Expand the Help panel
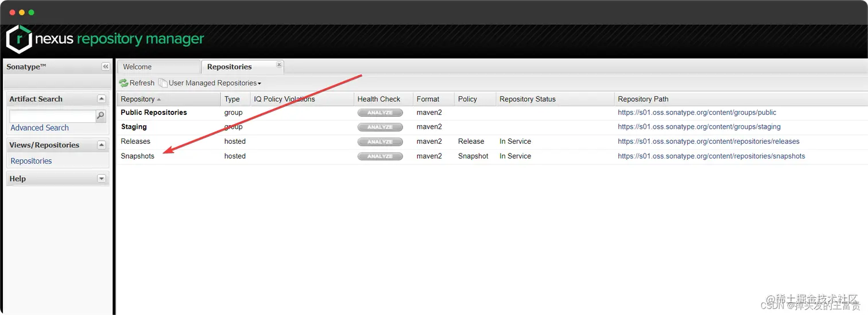This screenshot has width=868, height=315. click(x=102, y=179)
